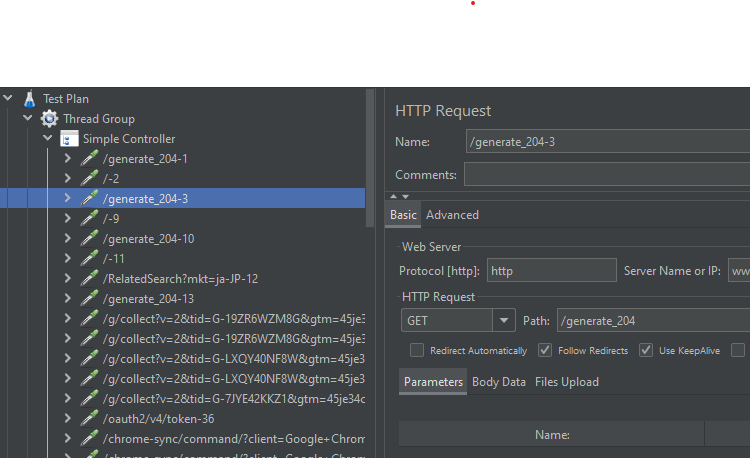Select the Files Upload tab
Image resolution: width=750 pixels, height=458 pixels.
566,382
